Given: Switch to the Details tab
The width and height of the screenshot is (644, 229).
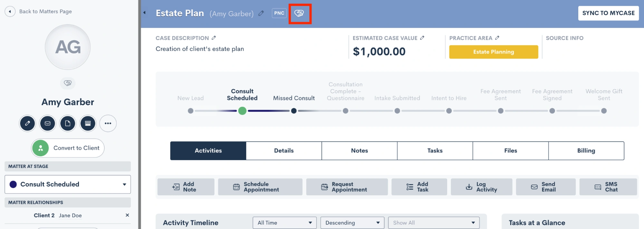Looking at the screenshot, I should tap(284, 151).
